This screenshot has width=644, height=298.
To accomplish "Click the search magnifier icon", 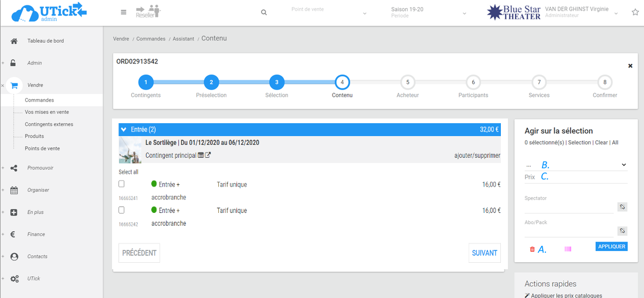I will (x=264, y=12).
